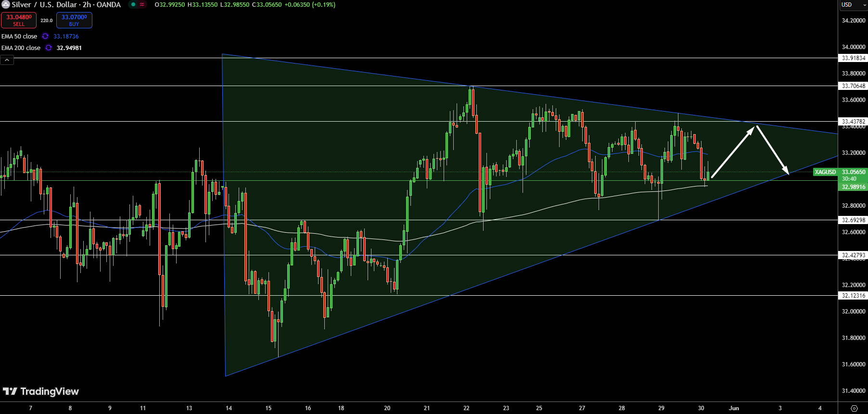Click the 34.20000 price axis tick
Screen dimensions: 868x414
coord(854,21)
